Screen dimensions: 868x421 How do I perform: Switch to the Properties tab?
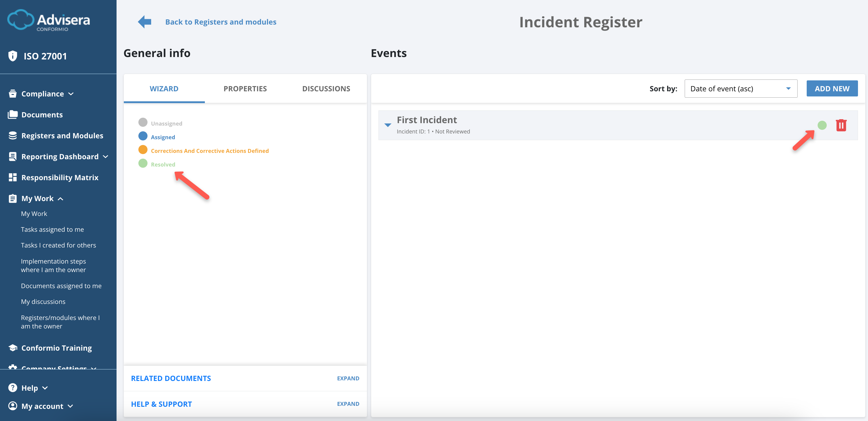(x=245, y=88)
